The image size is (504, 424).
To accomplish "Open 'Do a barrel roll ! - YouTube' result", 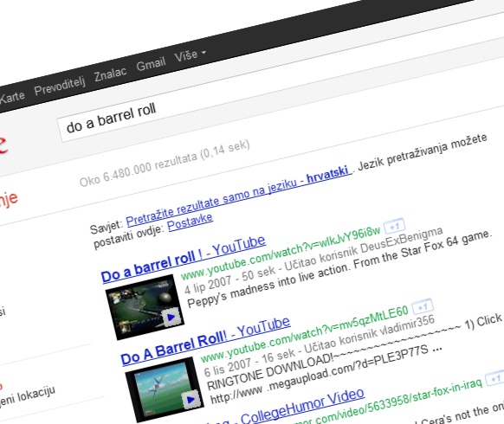I will [184, 260].
